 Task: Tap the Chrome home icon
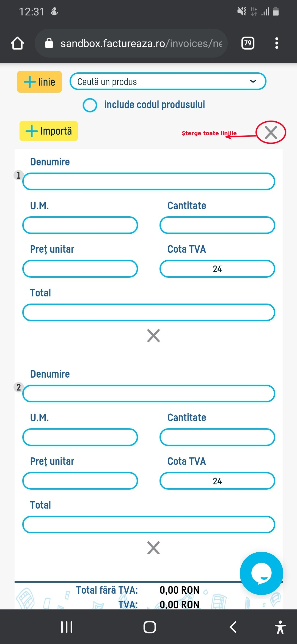click(x=17, y=43)
